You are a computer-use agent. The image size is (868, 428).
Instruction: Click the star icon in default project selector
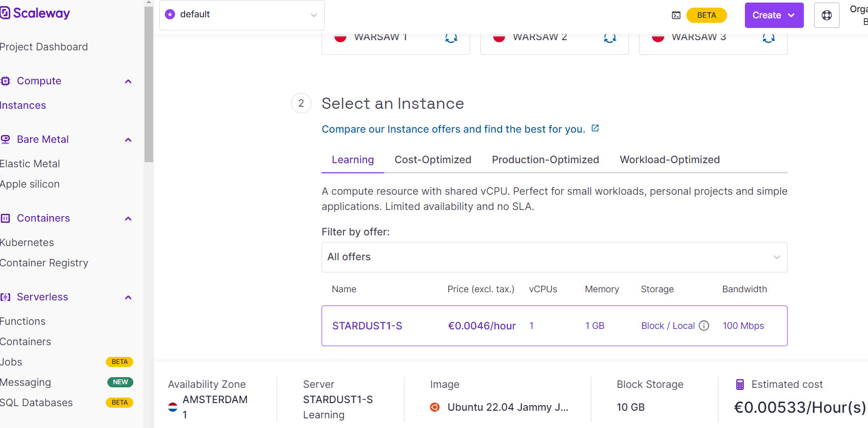click(170, 14)
